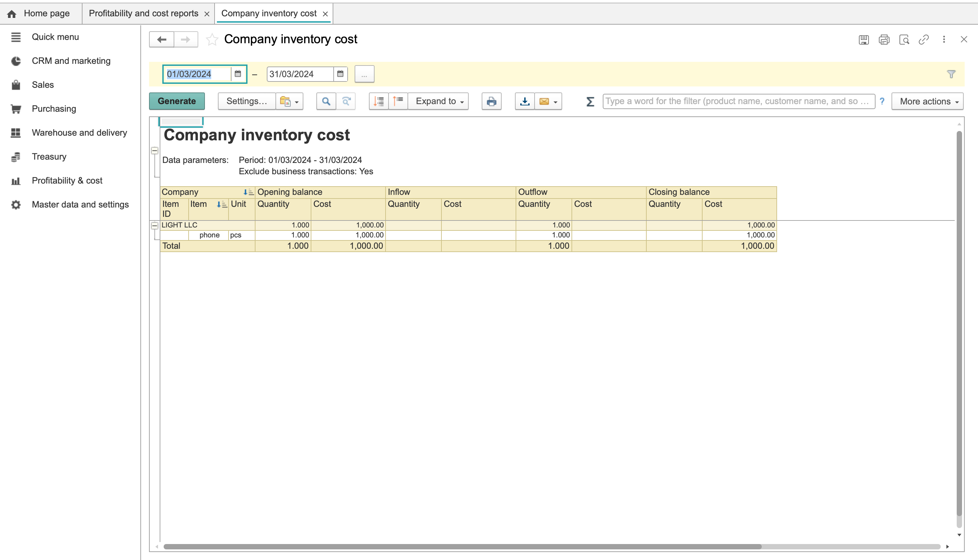
Task: Click the save diskette icon in header
Action: click(x=864, y=39)
